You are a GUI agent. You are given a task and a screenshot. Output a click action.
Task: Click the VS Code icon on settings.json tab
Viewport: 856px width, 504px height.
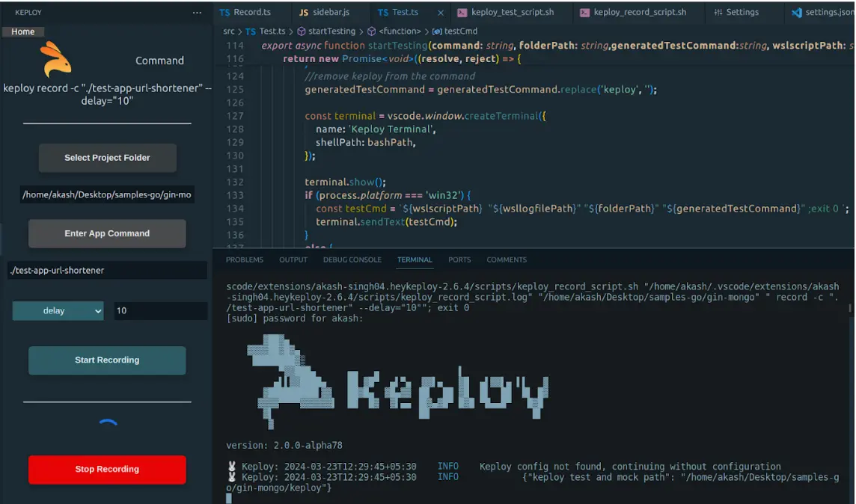796,13
